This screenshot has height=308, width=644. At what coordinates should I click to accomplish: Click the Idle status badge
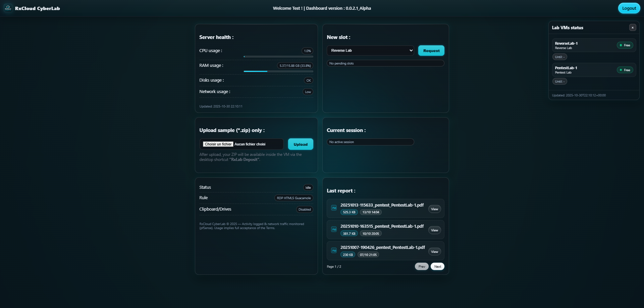tap(308, 187)
